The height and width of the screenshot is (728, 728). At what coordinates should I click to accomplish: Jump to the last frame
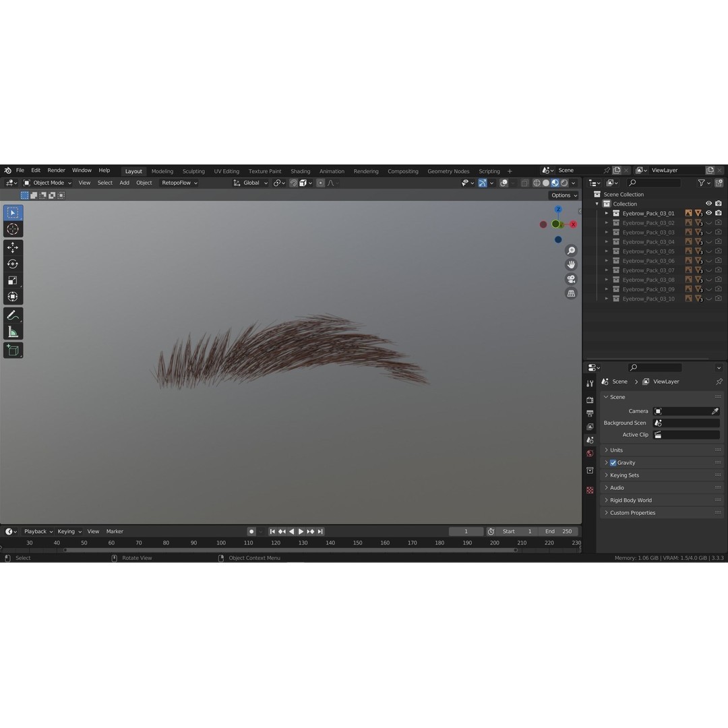(320, 532)
